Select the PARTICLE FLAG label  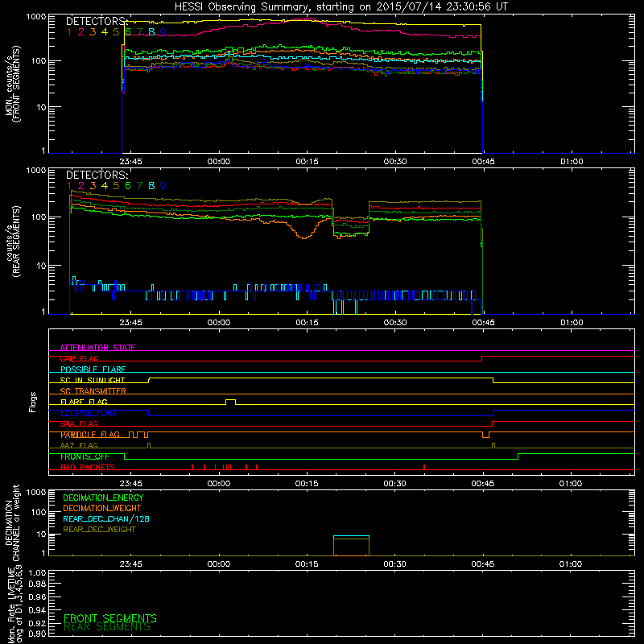(90, 435)
